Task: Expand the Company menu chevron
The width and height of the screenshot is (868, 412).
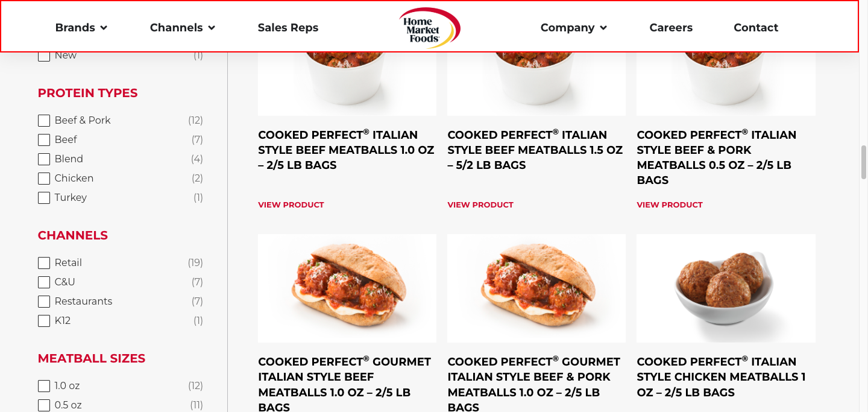Action: point(603,28)
